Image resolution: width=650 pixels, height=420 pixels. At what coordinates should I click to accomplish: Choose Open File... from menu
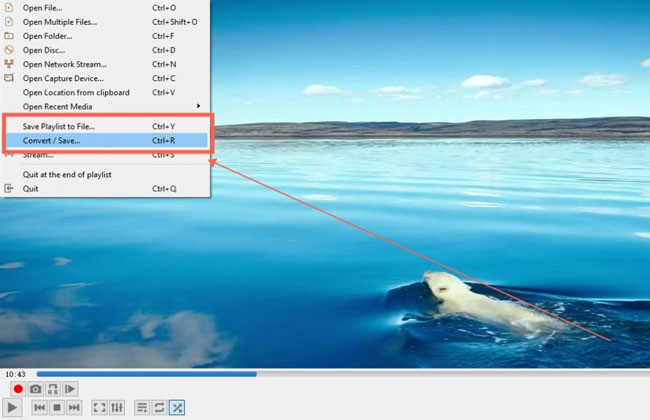click(x=105, y=8)
